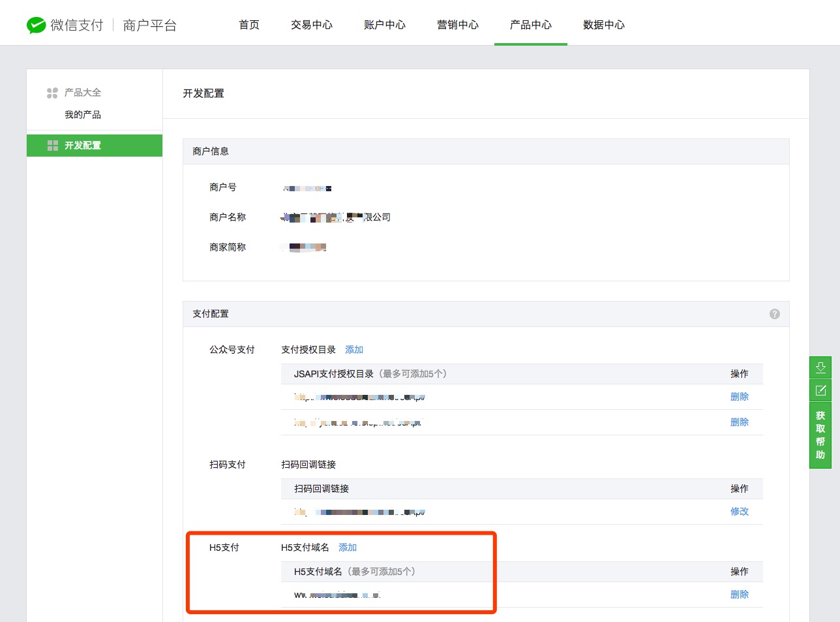Open 营销中心 navigation tab

[458, 25]
